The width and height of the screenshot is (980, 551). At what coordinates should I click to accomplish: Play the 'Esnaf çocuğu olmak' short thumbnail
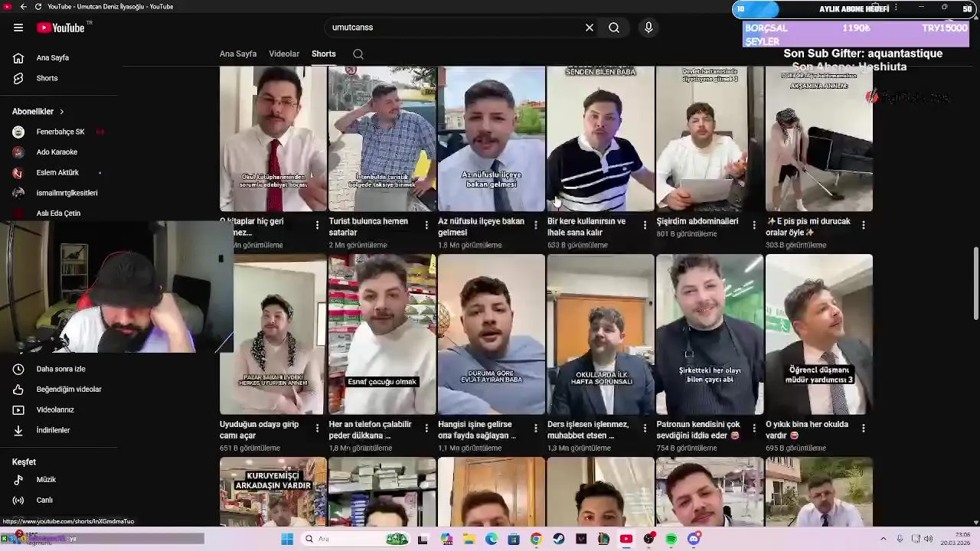click(382, 334)
